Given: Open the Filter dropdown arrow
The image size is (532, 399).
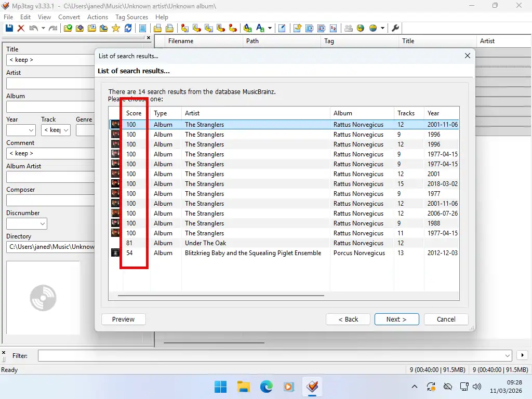Looking at the screenshot, I should click(508, 355).
